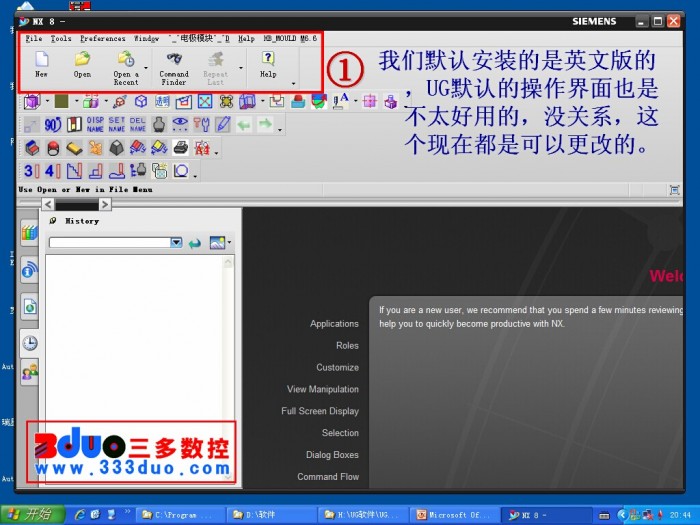Expand the Repeat Last dropdown arrow
Viewport: 700px width, 525px height.
coord(241,68)
